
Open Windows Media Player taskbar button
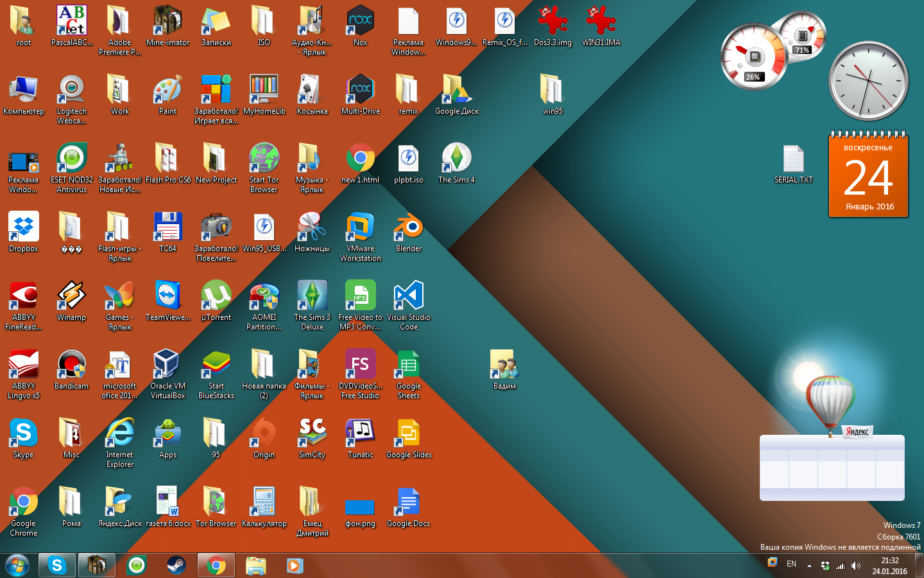tap(295, 566)
